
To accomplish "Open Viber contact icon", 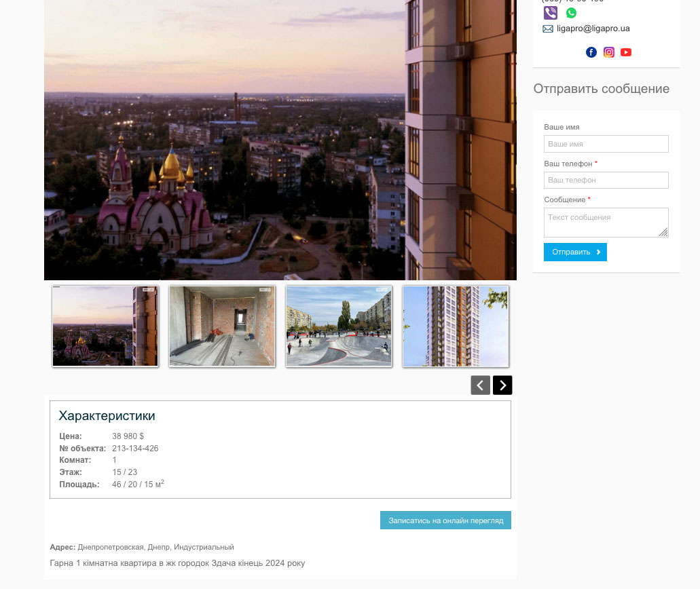I will click(551, 12).
